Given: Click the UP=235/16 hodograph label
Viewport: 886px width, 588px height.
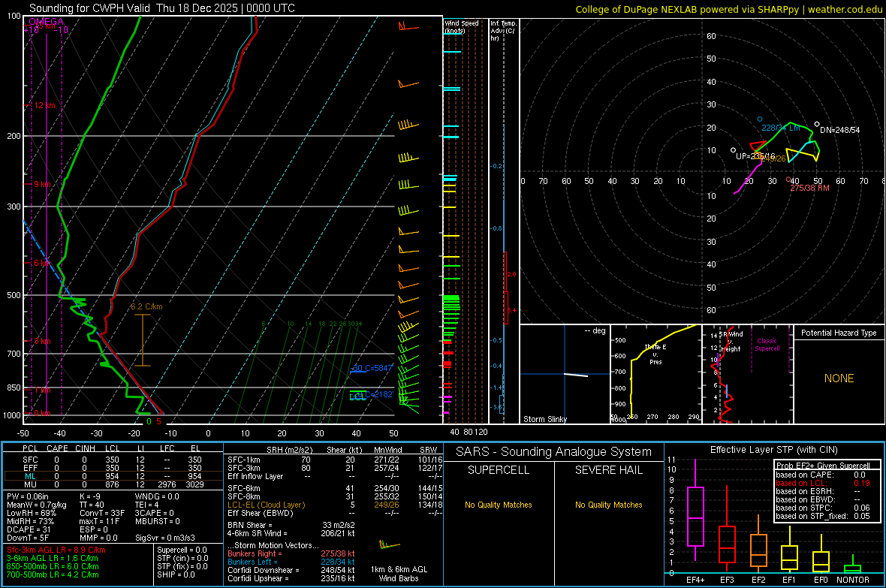Looking at the screenshot, I should coord(755,156).
